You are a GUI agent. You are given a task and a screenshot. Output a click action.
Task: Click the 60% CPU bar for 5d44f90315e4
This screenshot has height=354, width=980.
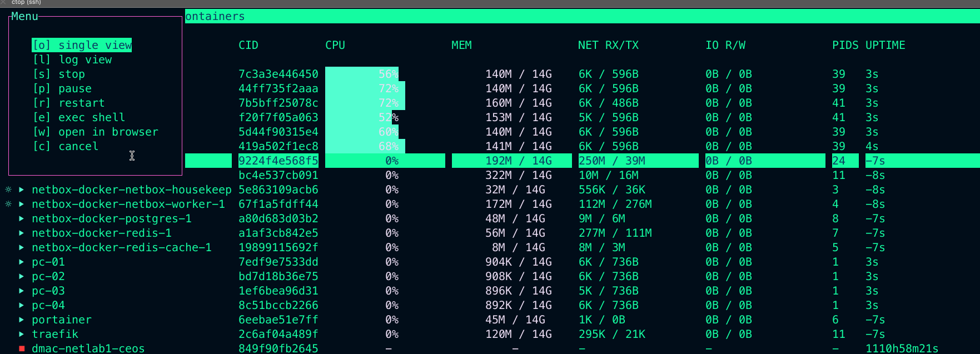click(362, 132)
